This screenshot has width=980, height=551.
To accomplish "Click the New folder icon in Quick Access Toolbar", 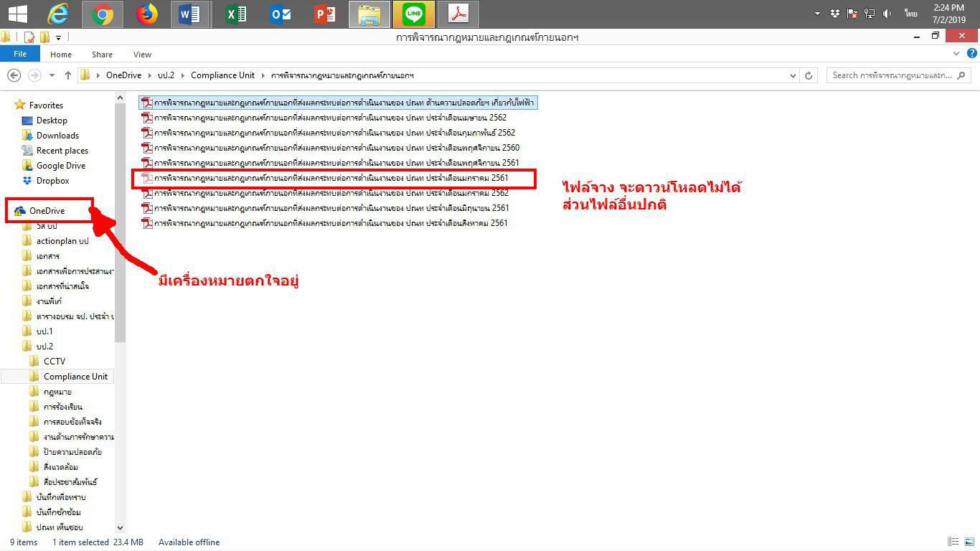I will 44,37.
